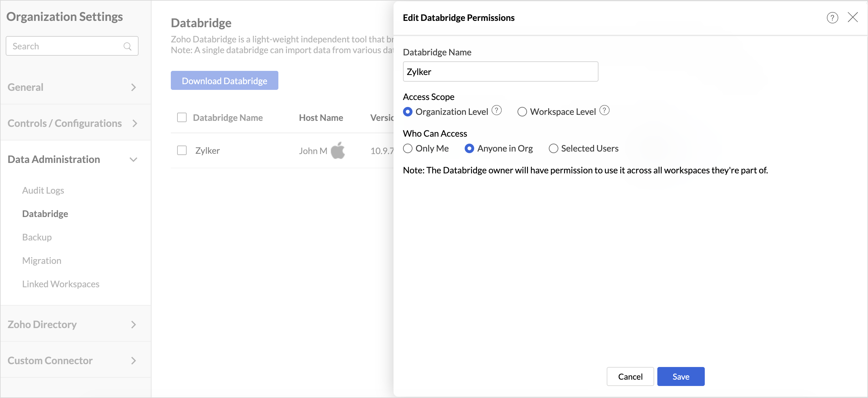The width and height of the screenshot is (868, 398).
Task: Click the help icon in panel header
Action: (832, 17)
